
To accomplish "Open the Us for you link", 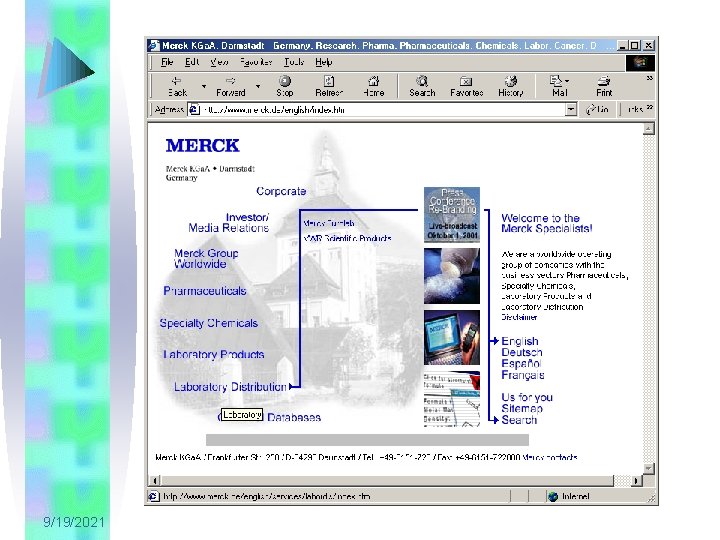I will pos(527,397).
